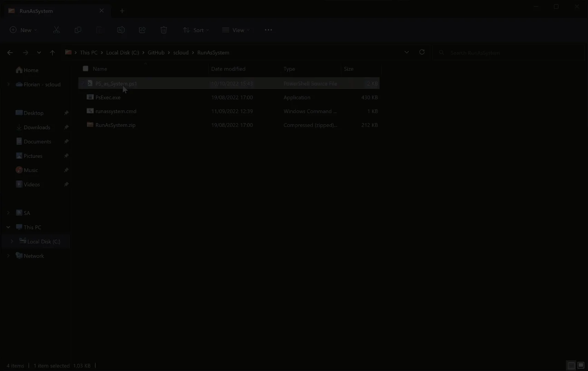Image resolution: width=588 pixels, height=371 pixels.
Task: Click the pin icon beside Documents
Action: point(66,141)
